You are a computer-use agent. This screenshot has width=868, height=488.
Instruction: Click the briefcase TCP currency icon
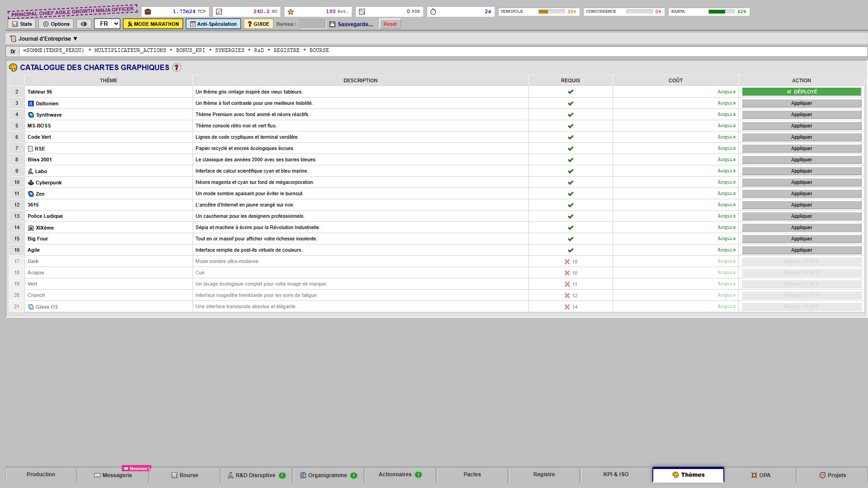[x=148, y=12]
